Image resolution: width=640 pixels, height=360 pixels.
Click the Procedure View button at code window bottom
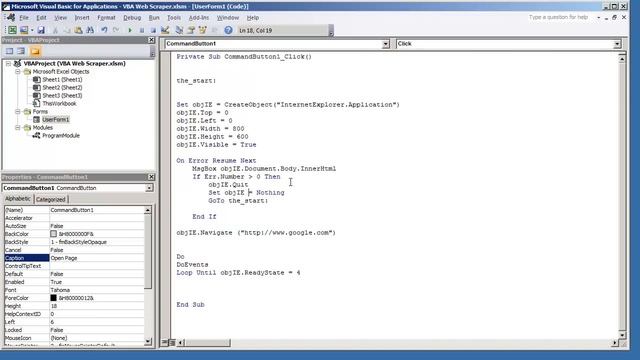click(x=165, y=343)
